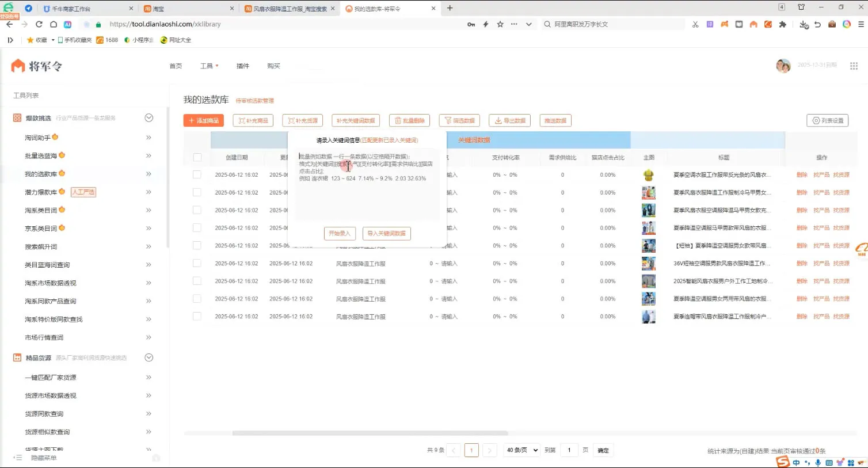Click the yellow toy product thumbnail
This screenshot has height=468, width=868.
[x=648, y=174]
